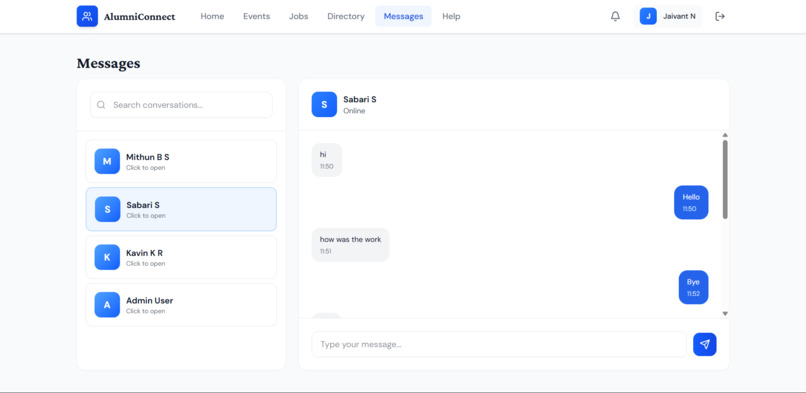Click the 11:52 timestamp
806x393 pixels.
[693, 294]
